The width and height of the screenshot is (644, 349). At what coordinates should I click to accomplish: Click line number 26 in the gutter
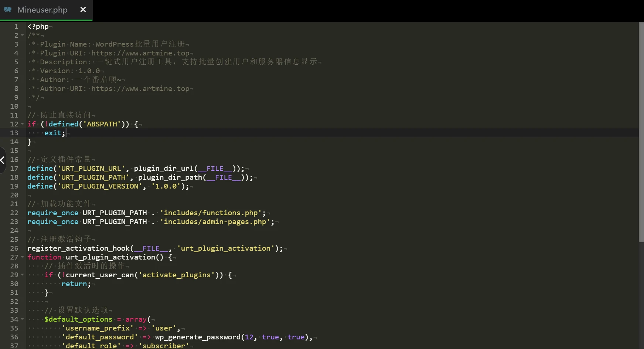14,248
